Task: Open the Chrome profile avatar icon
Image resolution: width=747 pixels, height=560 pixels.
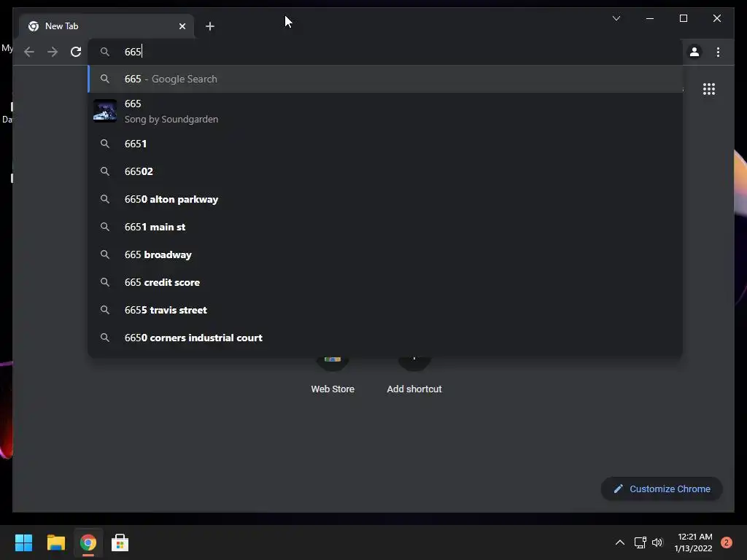Action: click(x=694, y=52)
